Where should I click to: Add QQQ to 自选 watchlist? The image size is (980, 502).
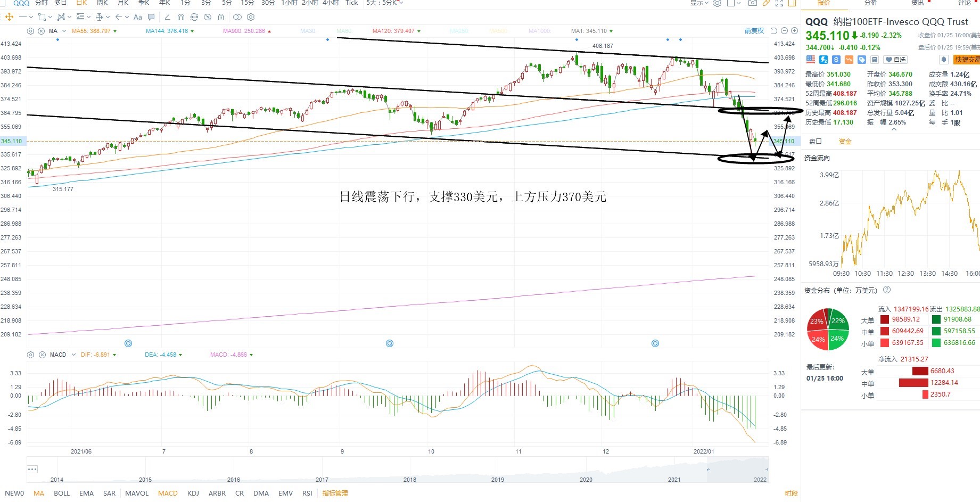[x=895, y=60]
